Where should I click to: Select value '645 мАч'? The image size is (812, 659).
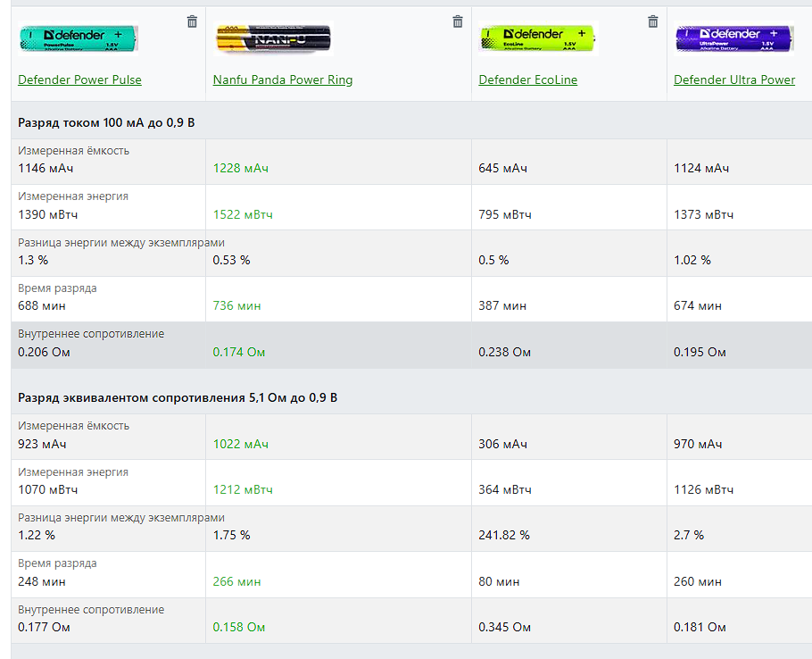tap(503, 169)
